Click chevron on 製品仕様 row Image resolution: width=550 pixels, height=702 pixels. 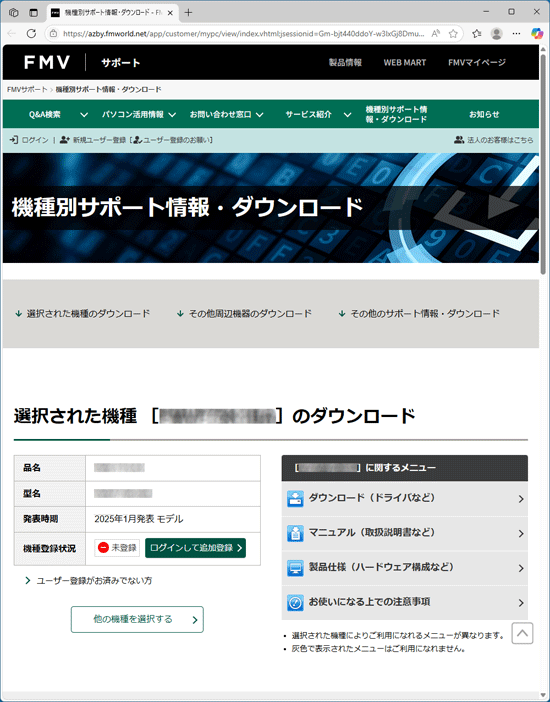pos(520,568)
